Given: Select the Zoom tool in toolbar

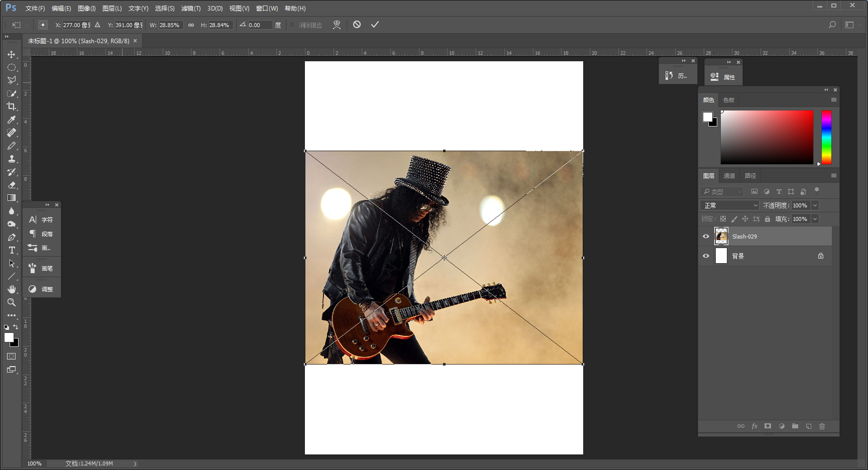Looking at the screenshot, I should [11, 302].
